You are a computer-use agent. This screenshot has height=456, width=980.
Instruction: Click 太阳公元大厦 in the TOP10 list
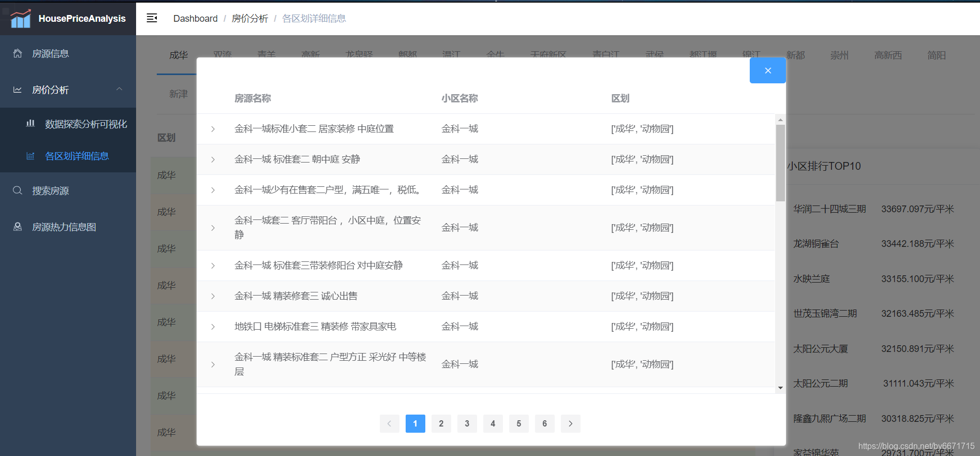(x=821, y=349)
